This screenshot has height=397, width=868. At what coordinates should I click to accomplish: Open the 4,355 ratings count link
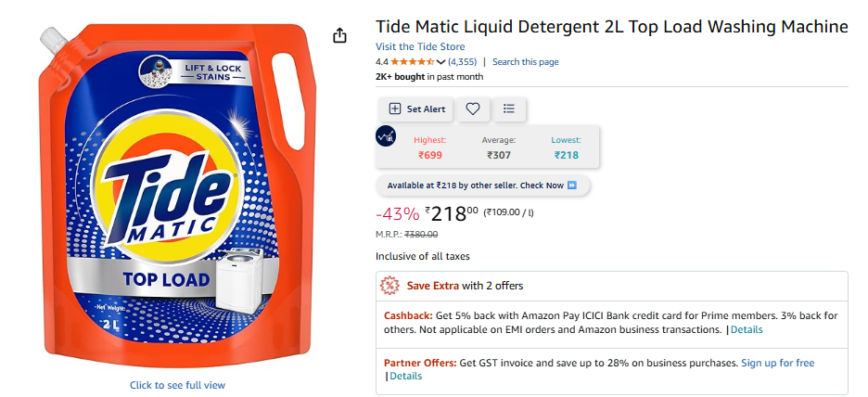coord(462,62)
